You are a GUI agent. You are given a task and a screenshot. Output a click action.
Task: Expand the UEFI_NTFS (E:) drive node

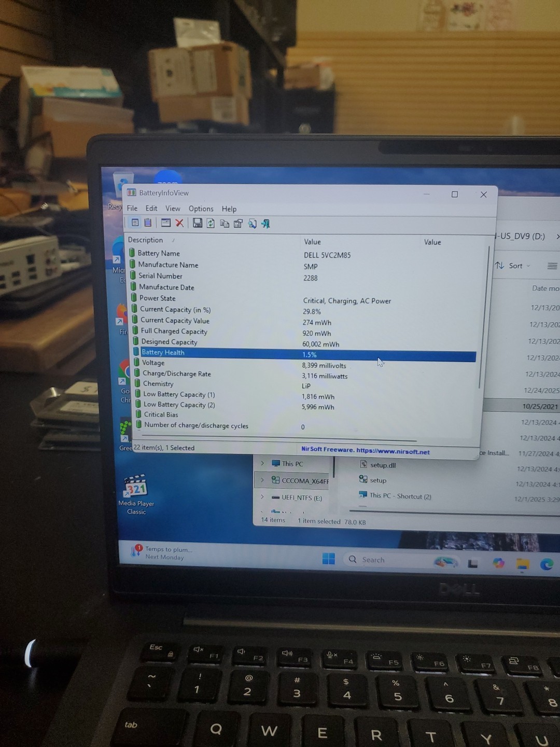(262, 497)
